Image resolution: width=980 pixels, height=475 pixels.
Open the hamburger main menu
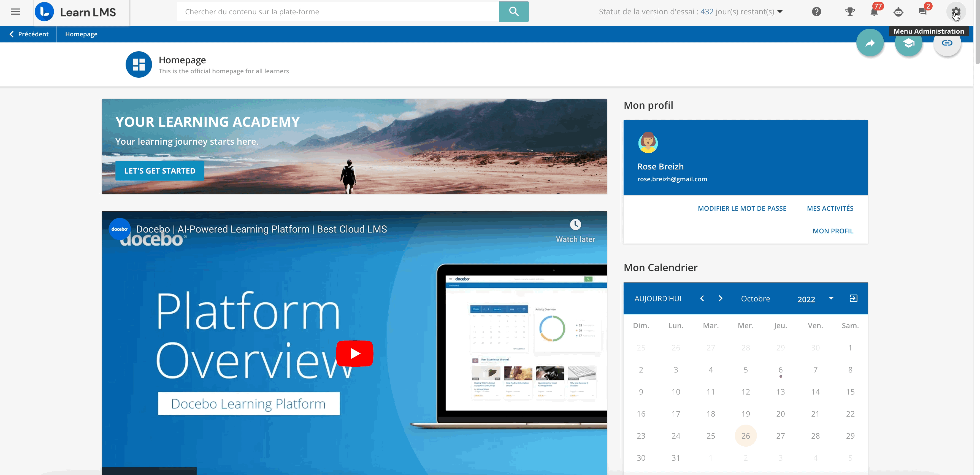(15, 12)
